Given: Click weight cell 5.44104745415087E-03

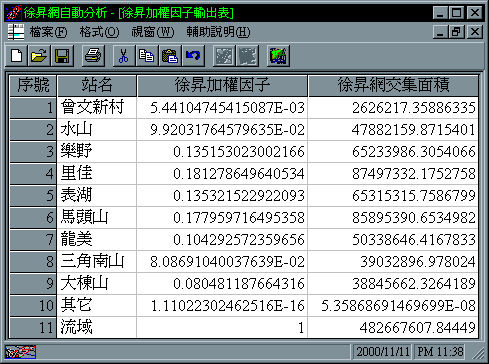Looking at the screenshot, I should pyautogui.click(x=222, y=108).
